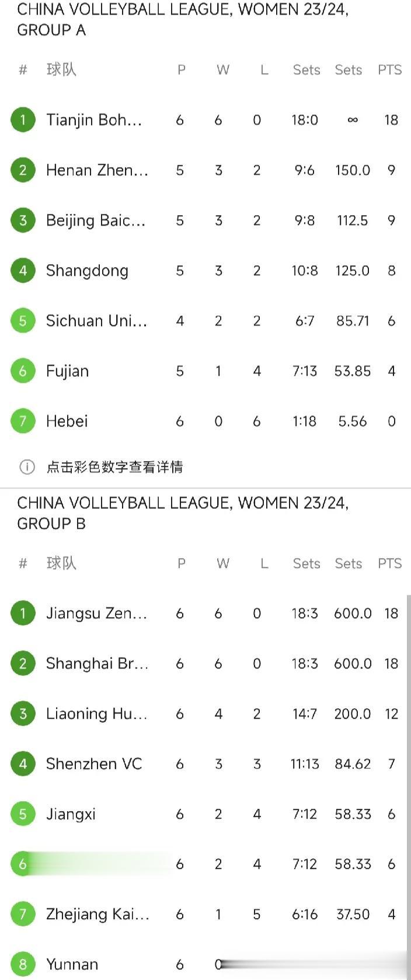Tap the Jiangxi team name
The height and width of the screenshot is (980, 411).
point(71,814)
